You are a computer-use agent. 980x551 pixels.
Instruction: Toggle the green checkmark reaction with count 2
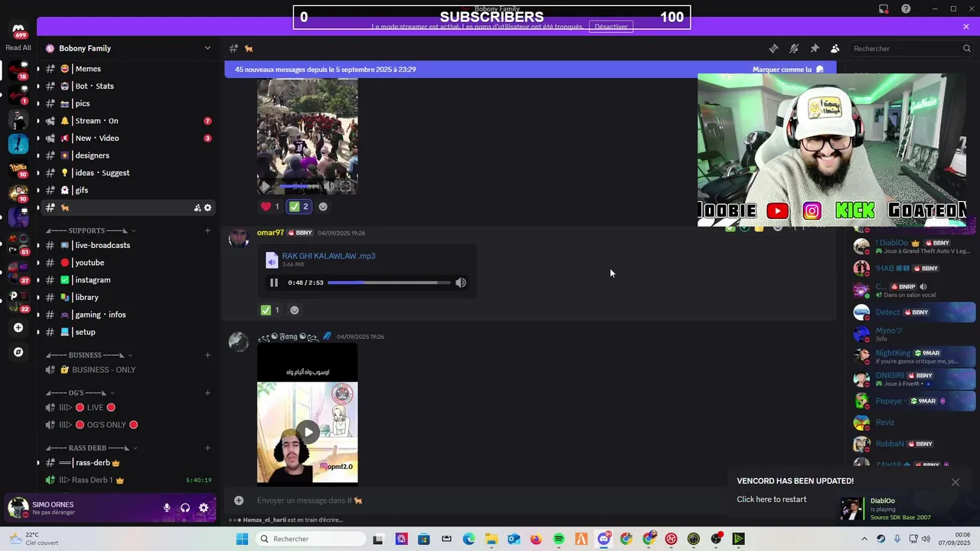(x=299, y=207)
